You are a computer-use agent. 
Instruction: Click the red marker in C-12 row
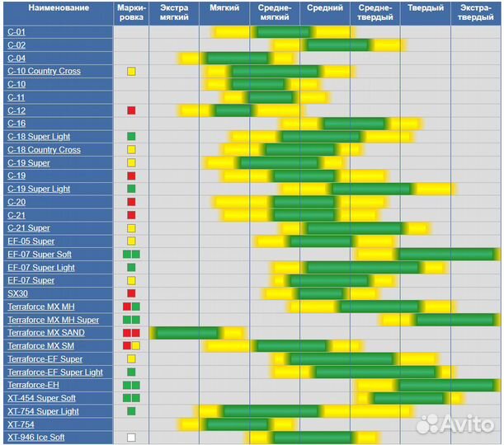[131, 110]
